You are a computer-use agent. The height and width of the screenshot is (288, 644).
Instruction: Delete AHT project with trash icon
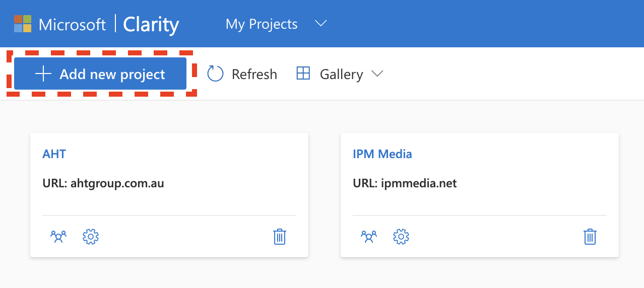tap(280, 236)
